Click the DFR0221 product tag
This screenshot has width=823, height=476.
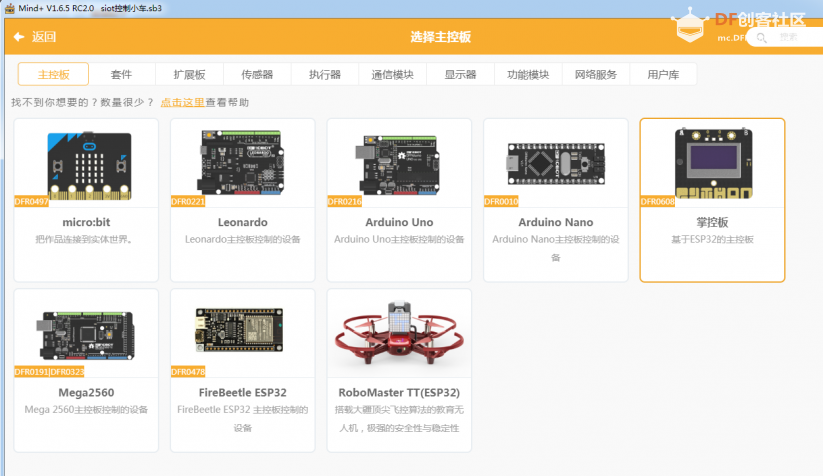pyautogui.click(x=188, y=202)
